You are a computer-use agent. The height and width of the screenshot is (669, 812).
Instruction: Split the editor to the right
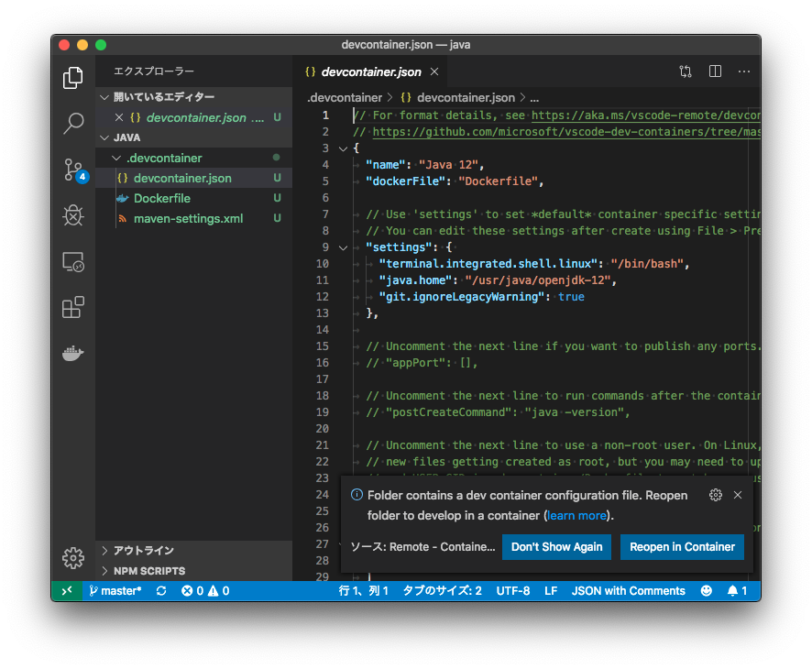click(x=715, y=71)
